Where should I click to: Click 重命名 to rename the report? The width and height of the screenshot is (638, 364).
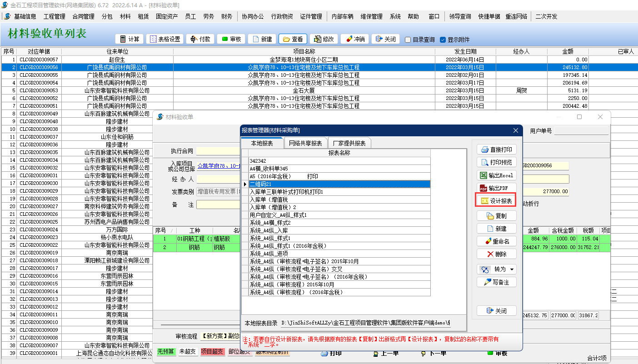[496, 241]
